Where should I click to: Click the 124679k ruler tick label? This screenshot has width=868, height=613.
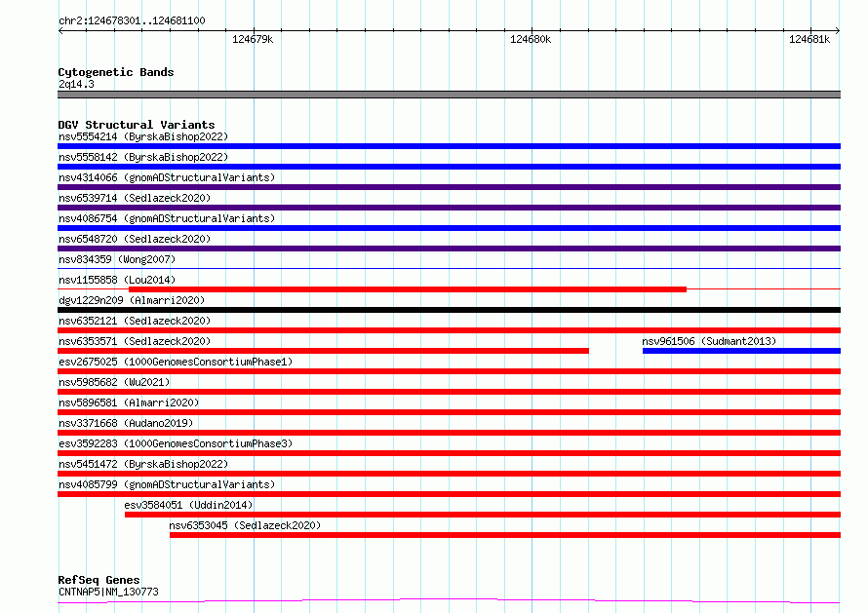click(253, 39)
